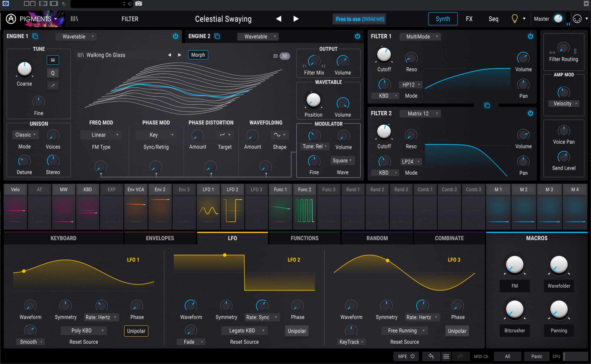Click the Panic button
Screen dimensions: 591x364
tap(537, 356)
